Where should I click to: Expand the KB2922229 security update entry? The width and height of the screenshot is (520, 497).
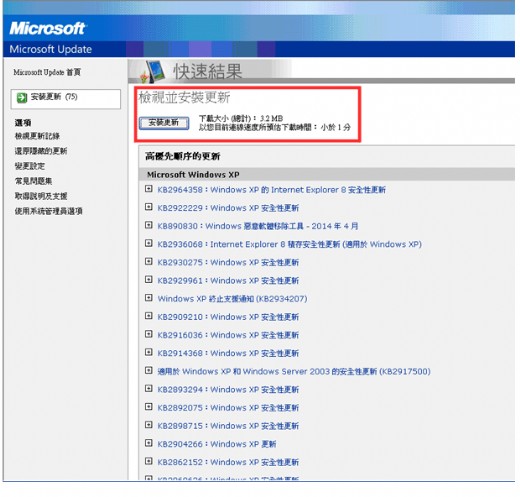tap(149, 207)
